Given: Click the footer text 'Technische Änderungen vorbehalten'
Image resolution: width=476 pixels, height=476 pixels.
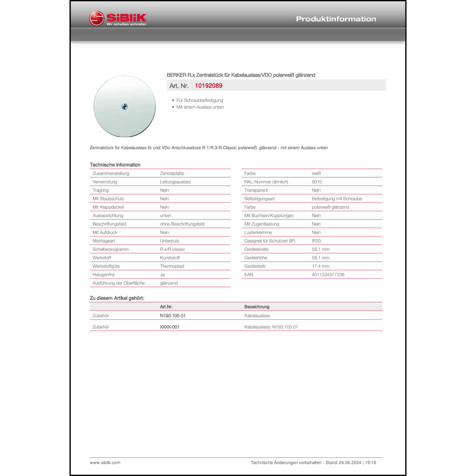Looking at the screenshot, I should coord(286,463).
